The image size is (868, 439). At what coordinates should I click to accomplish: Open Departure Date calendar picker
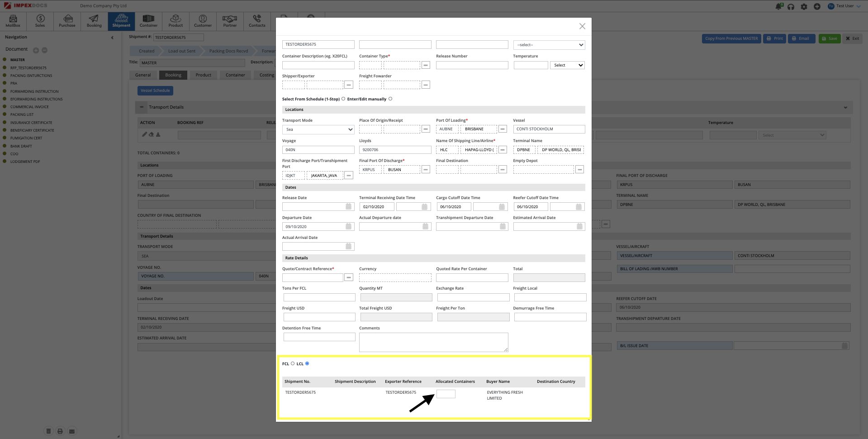[348, 226]
